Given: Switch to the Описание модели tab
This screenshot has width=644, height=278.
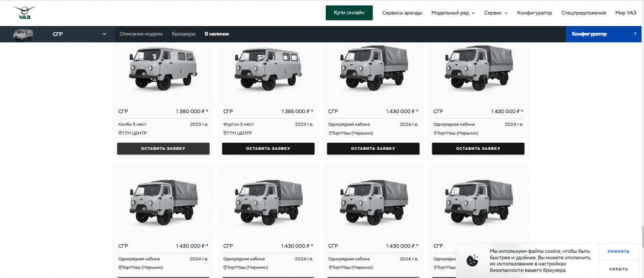Looking at the screenshot, I should click(141, 34).
